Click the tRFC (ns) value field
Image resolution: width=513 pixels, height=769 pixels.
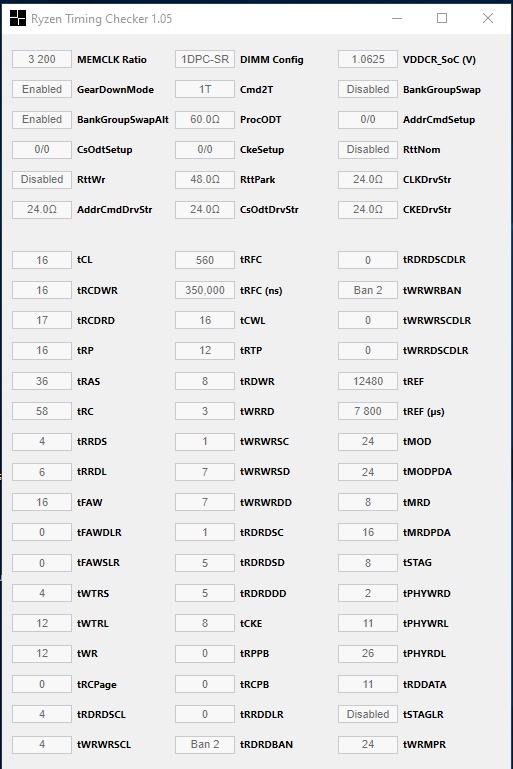tap(205, 290)
